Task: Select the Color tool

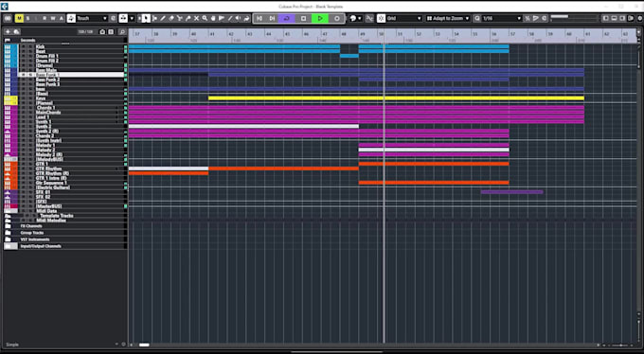Action: click(x=246, y=19)
